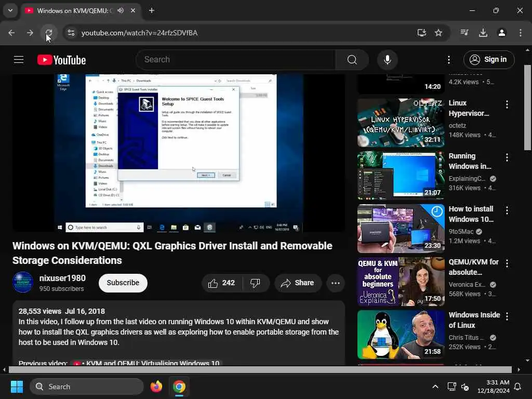
Task: Open KVM and QEMU previous video link
Action: tap(146, 363)
